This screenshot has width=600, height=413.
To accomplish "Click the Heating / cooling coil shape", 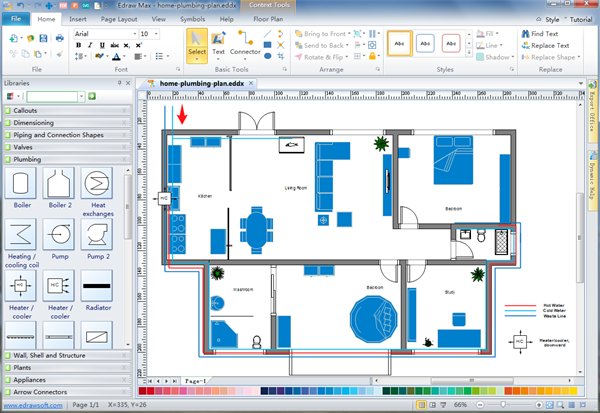I will click(22, 236).
